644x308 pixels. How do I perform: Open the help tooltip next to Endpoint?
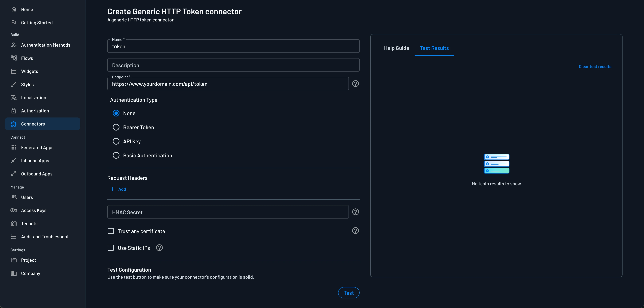(x=355, y=84)
